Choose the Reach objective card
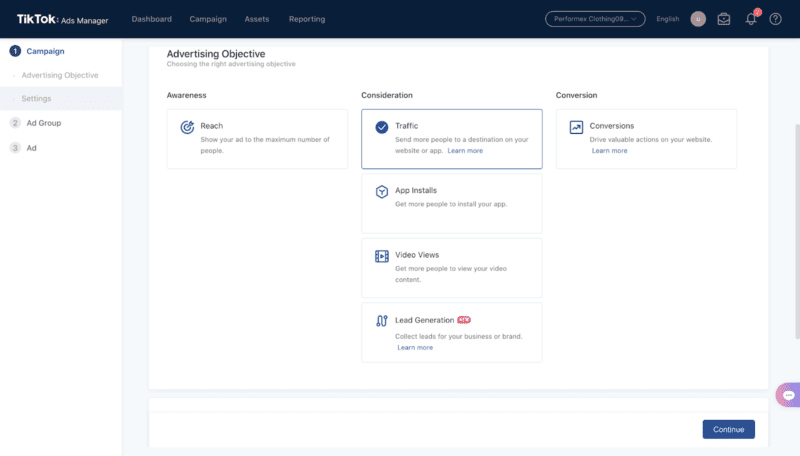 257,138
